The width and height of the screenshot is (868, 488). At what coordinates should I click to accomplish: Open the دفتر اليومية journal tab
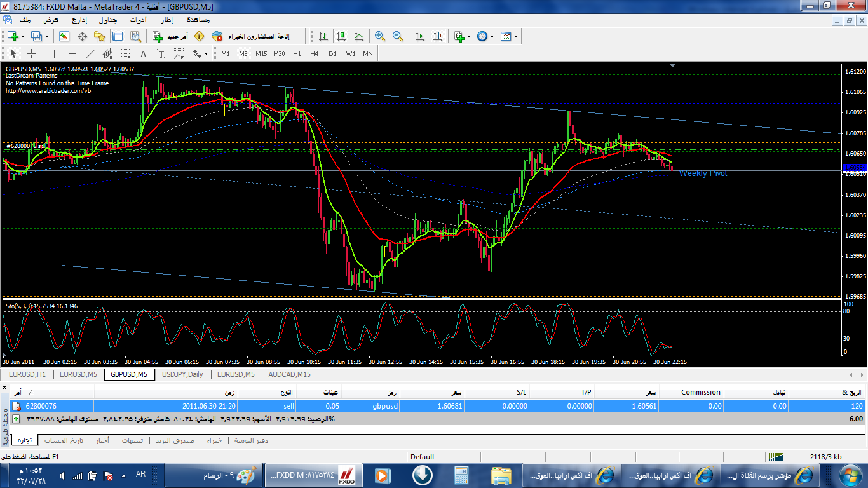[x=251, y=440]
